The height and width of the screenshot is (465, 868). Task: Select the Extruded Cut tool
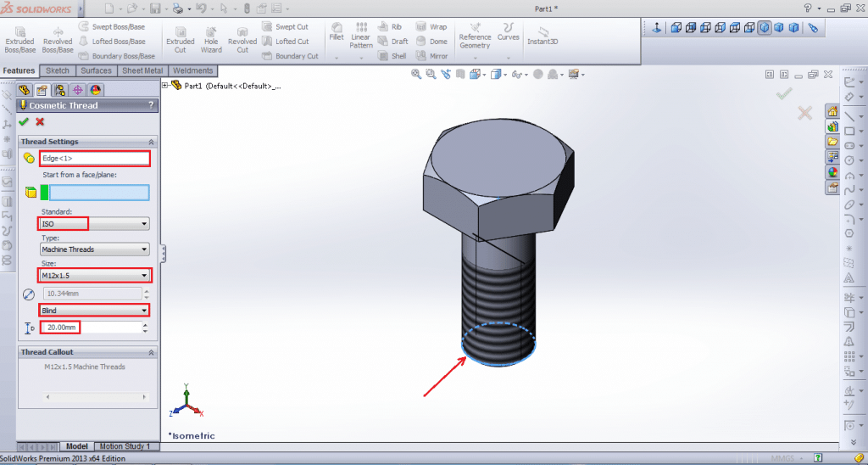(x=181, y=40)
